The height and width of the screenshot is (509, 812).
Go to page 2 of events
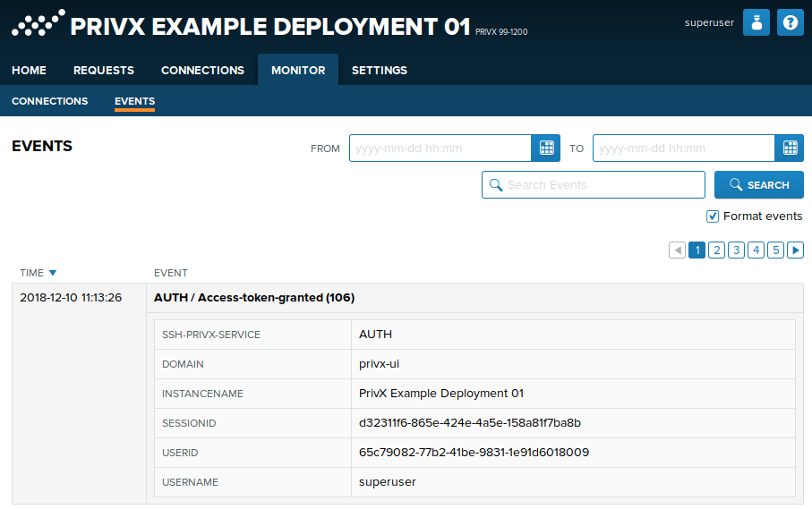click(x=717, y=250)
